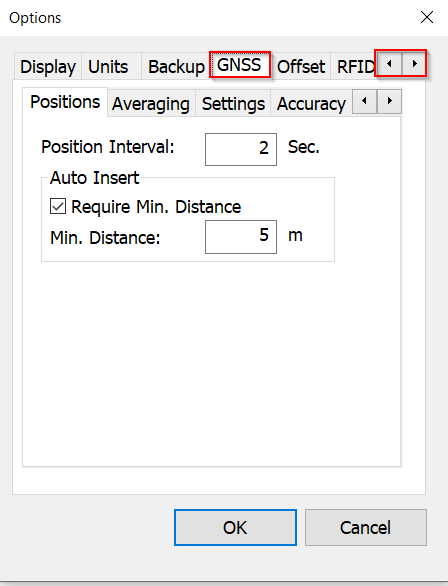Viewport: 448px width, 586px height.
Task: Open the Display tab
Action: coord(48,67)
